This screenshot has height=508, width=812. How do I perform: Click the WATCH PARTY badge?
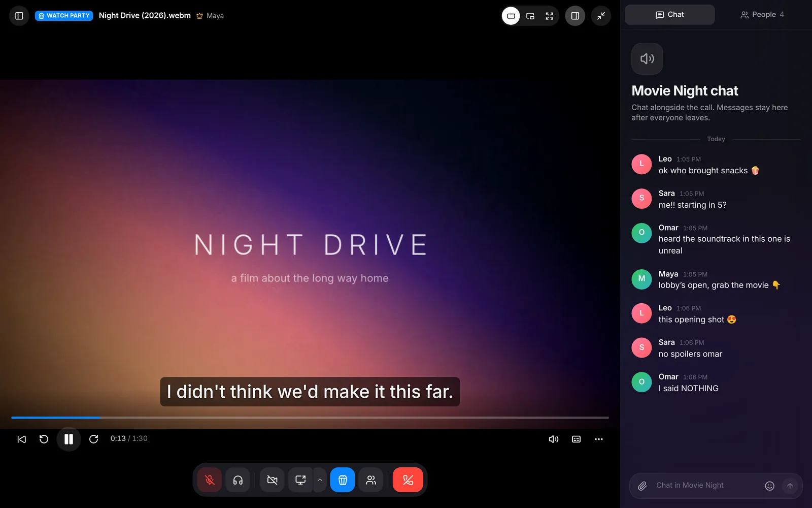tap(64, 16)
